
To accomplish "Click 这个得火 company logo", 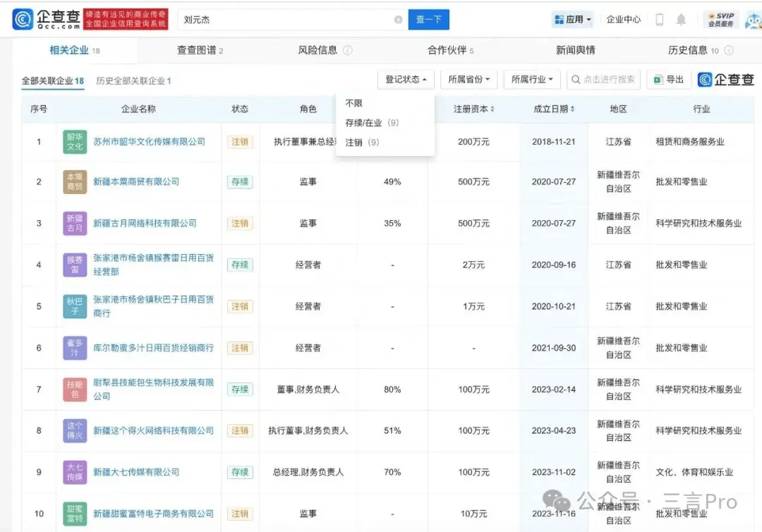I will click(75, 430).
